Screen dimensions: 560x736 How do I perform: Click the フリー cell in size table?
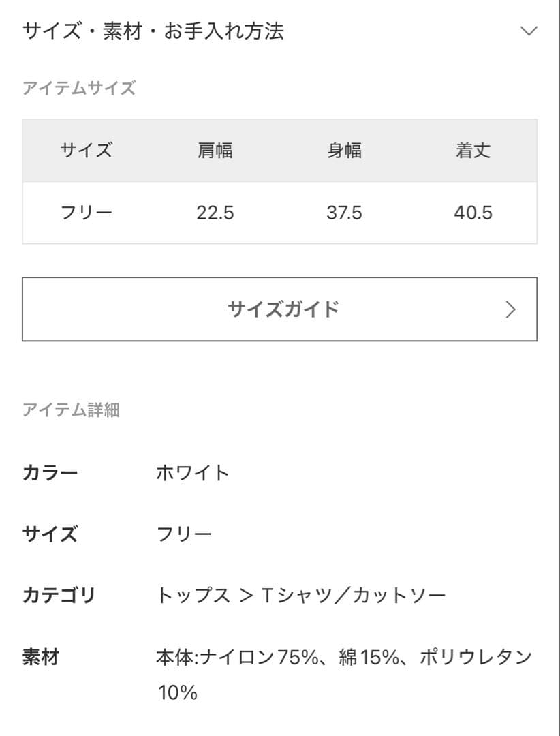click(86, 213)
